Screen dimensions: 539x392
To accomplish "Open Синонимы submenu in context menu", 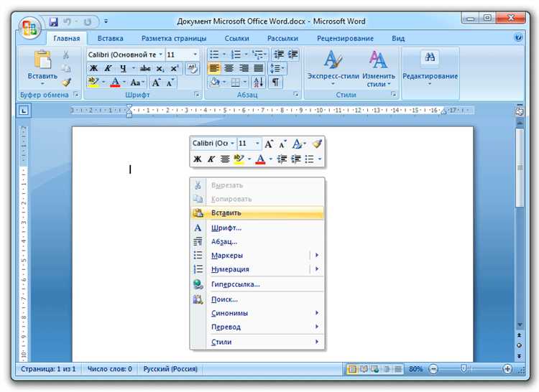I will (x=257, y=313).
